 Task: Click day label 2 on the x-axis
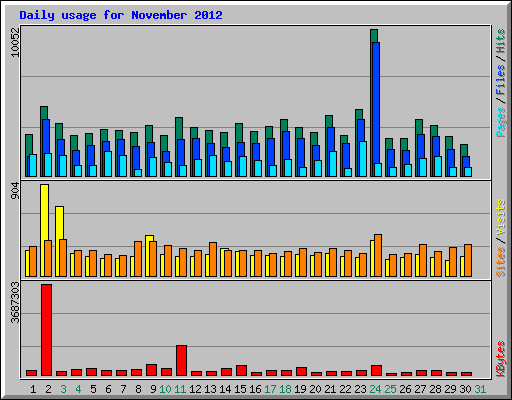(48, 389)
